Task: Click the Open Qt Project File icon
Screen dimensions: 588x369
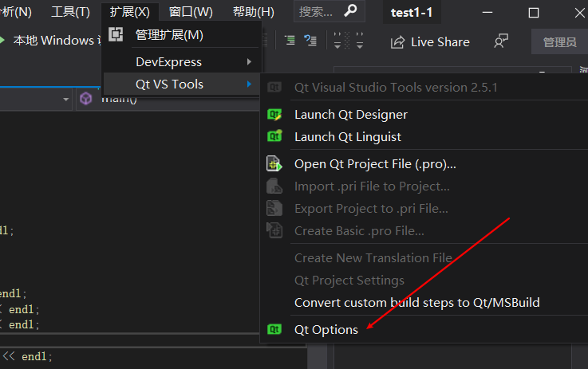Action: click(274, 163)
